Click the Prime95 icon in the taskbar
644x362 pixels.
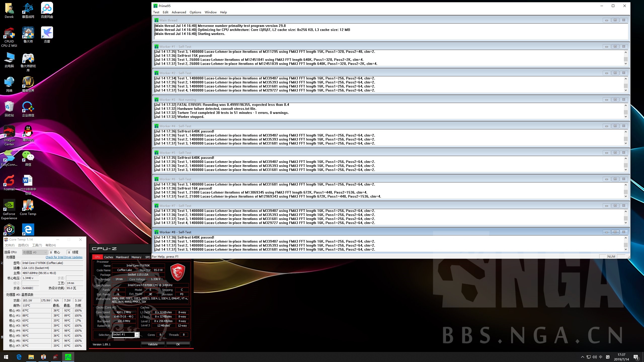[68, 357]
